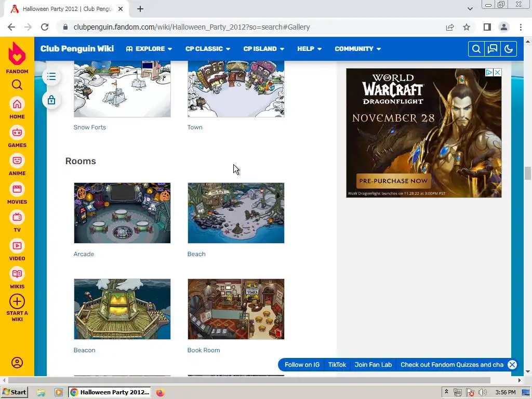The width and height of the screenshot is (532, 399).
Task: Open the Beach caption link
Action: [x=196, y=254]
